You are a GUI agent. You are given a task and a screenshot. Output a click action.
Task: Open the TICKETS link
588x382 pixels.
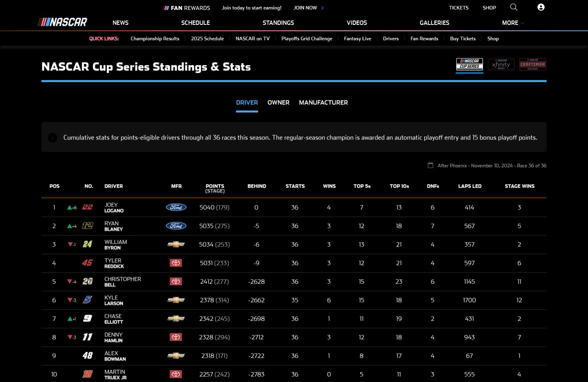(x=459, y=8)
